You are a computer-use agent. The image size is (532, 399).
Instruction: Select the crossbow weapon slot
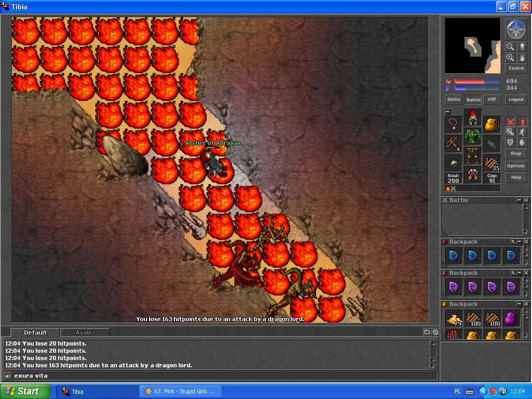click(x=454, y=143)
